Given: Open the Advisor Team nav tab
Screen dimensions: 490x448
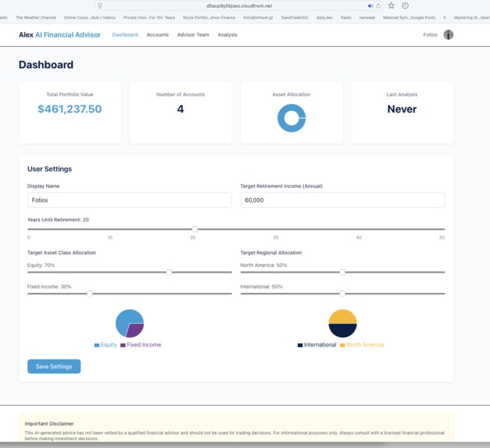Looking at the screenshot, I should point(193,34).
